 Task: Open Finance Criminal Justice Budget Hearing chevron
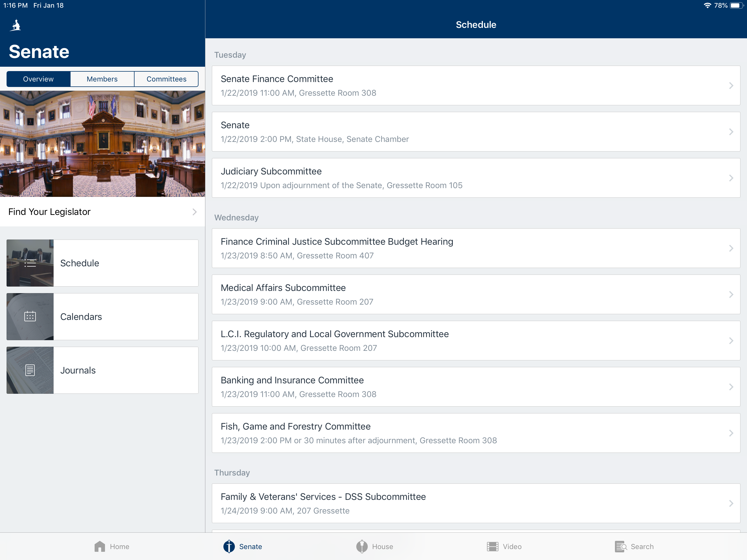tap(731, 248)
